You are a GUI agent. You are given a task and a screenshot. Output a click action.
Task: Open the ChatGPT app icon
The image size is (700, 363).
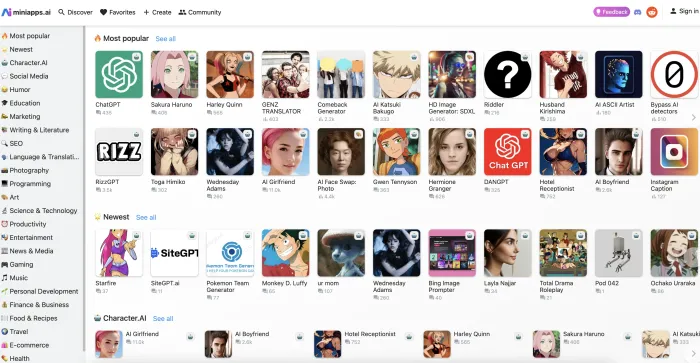(x=119, y=75)
